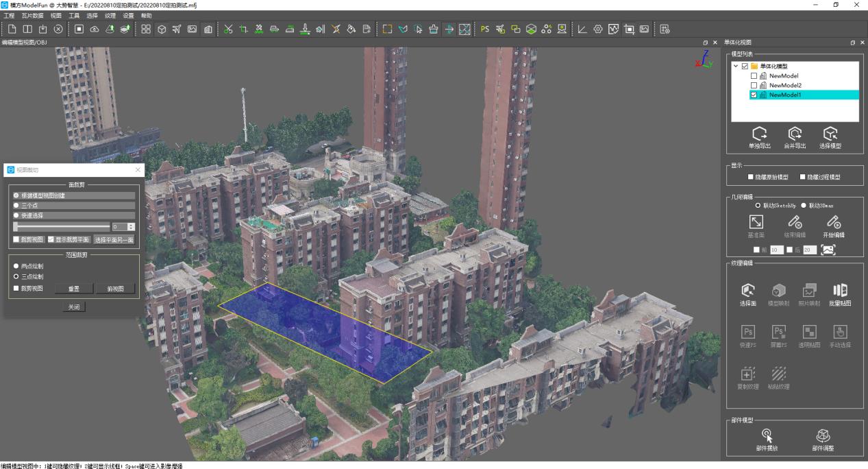This screenshot has height=469, width=868.
Task: Select the 两点绘制 radio button
Action: 16,266
